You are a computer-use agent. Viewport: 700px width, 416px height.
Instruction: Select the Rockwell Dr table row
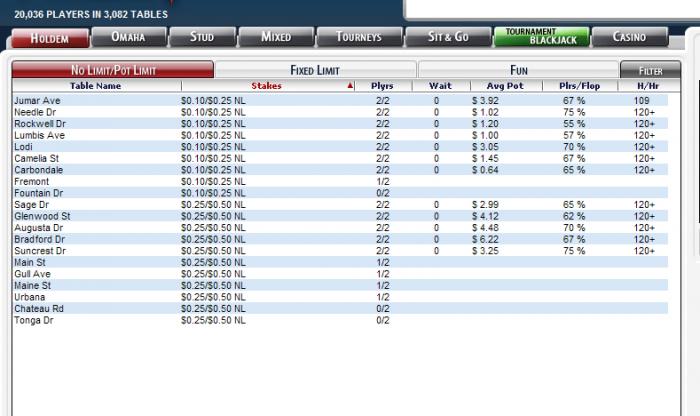340,124
